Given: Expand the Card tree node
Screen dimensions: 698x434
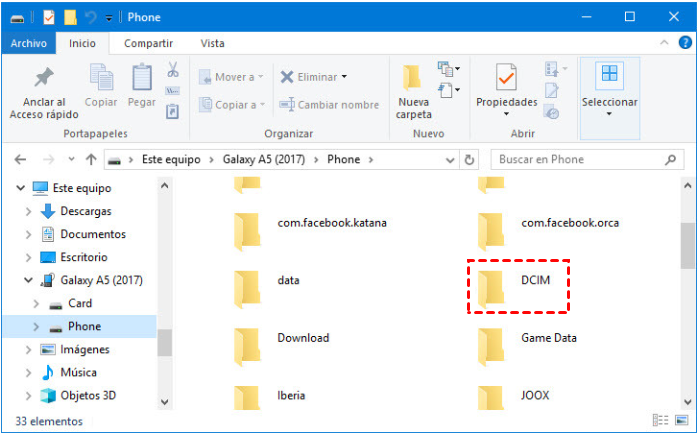Looking at the screenshot, I should point(38,303).
